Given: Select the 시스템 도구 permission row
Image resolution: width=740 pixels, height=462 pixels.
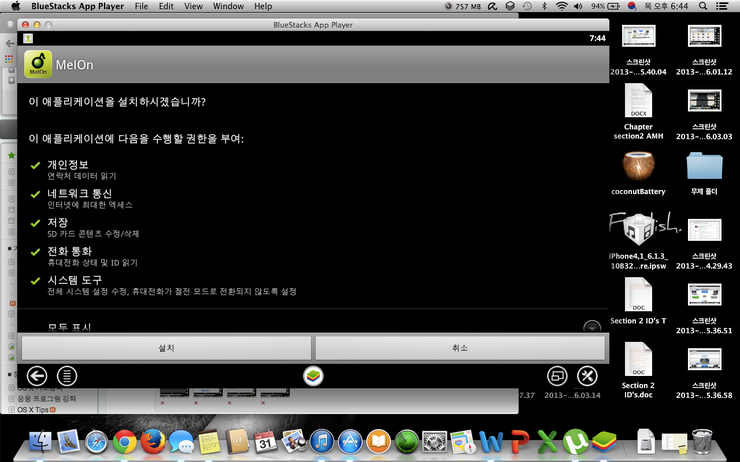Looking at the screenshot, I should tap(312, 285).
